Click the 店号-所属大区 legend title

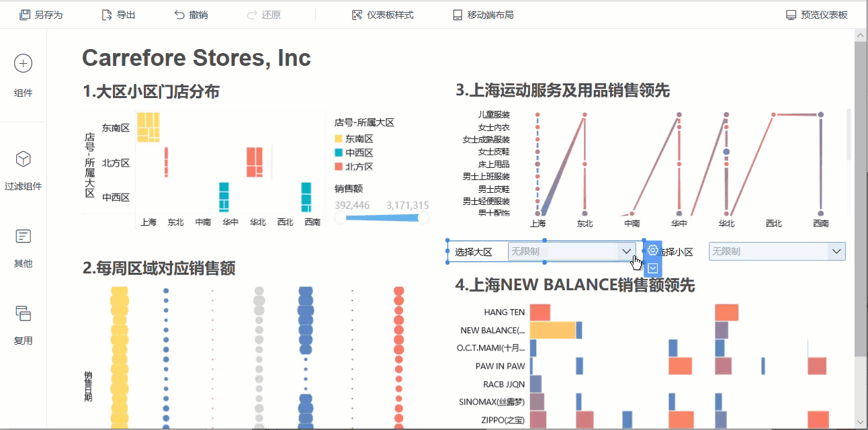(364, 122)
